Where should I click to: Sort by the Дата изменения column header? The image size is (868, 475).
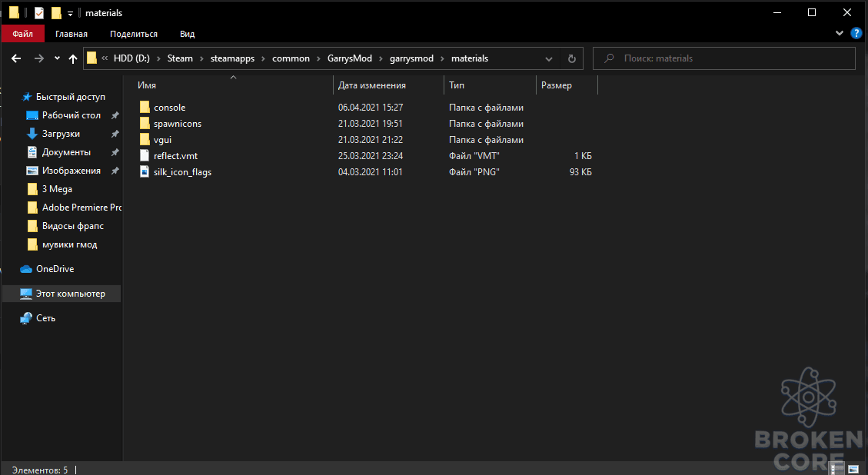click(x=388, y=85)
